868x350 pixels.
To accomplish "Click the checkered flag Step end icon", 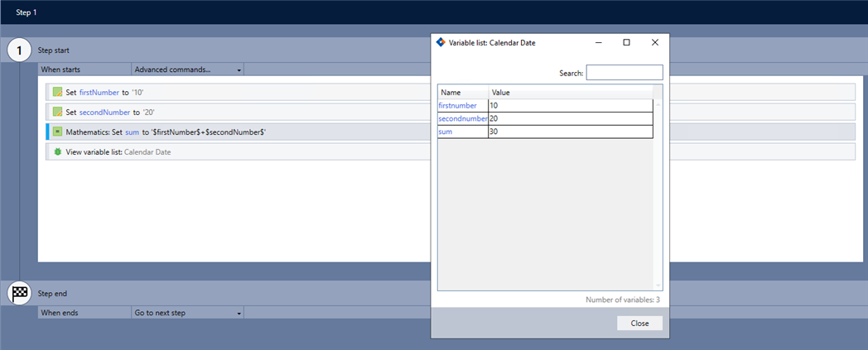I will (19, 293).
